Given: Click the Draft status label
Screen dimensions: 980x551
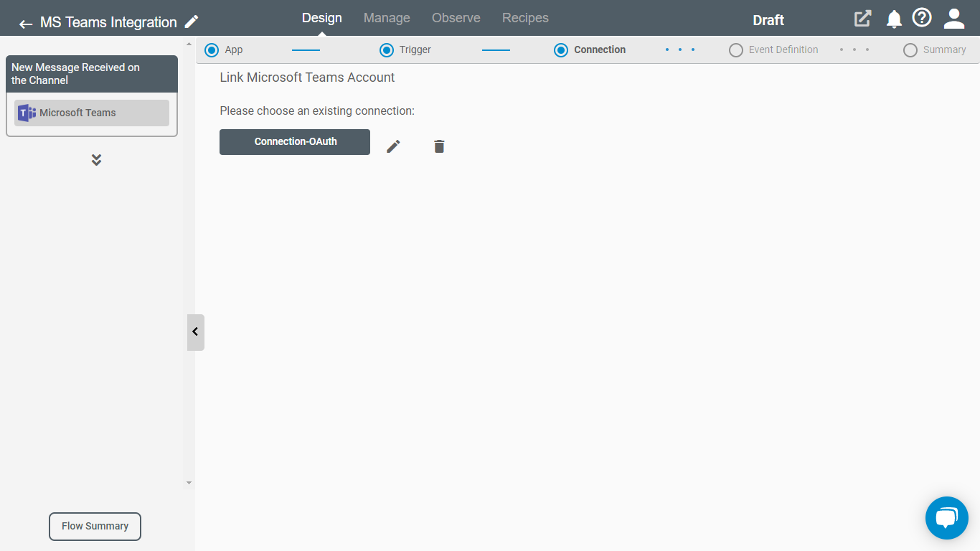Looking at the screenshot, I should [x=768, y=20].
